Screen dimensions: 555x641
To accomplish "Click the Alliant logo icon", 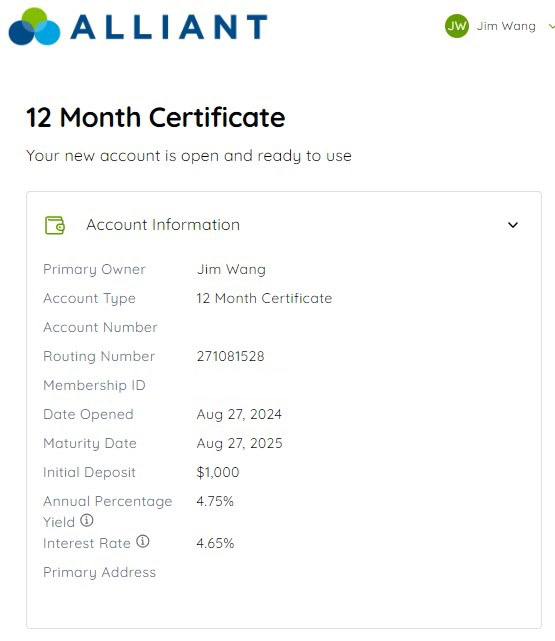I will 34,27.
